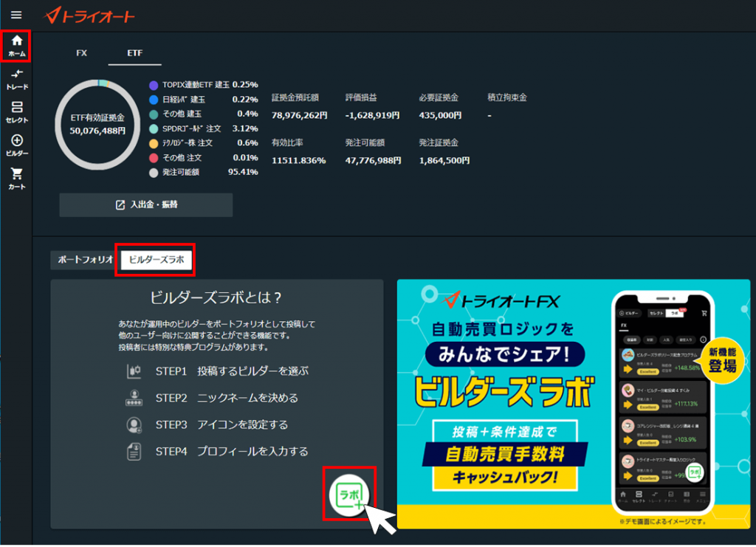The width and height of the screenshot is (756, 547).
Task: Click the green ラボ post button
Action: point(349,495)
